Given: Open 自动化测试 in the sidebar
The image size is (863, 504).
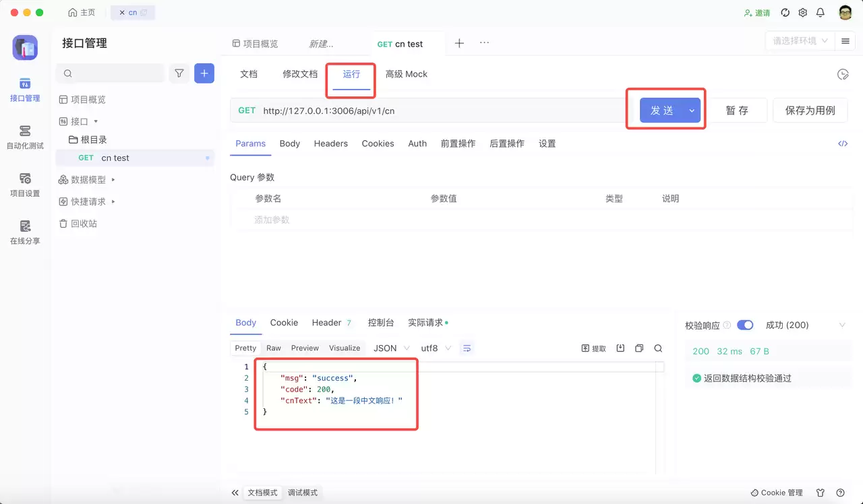Looking at the screenshot, I should (25, 137).
